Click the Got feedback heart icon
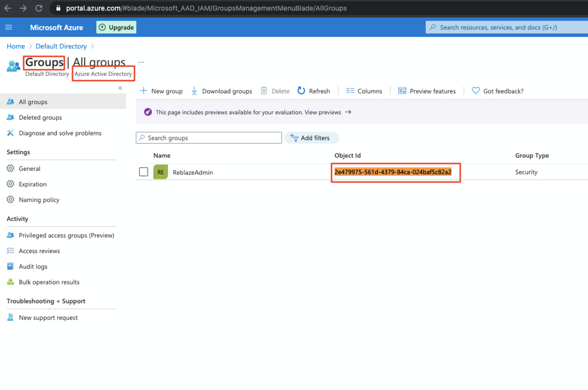Image resolution: width=588 pixels, height=390 pixels. pos(475,91)
